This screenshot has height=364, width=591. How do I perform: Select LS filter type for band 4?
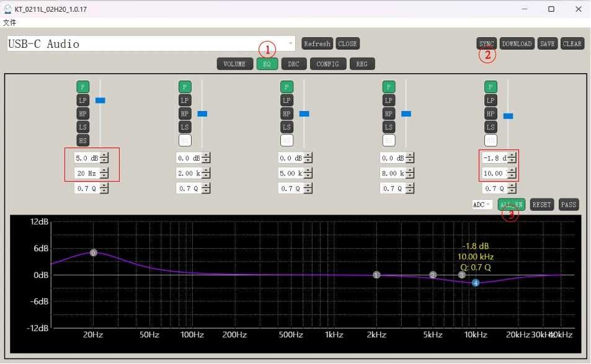click(389, 127)
